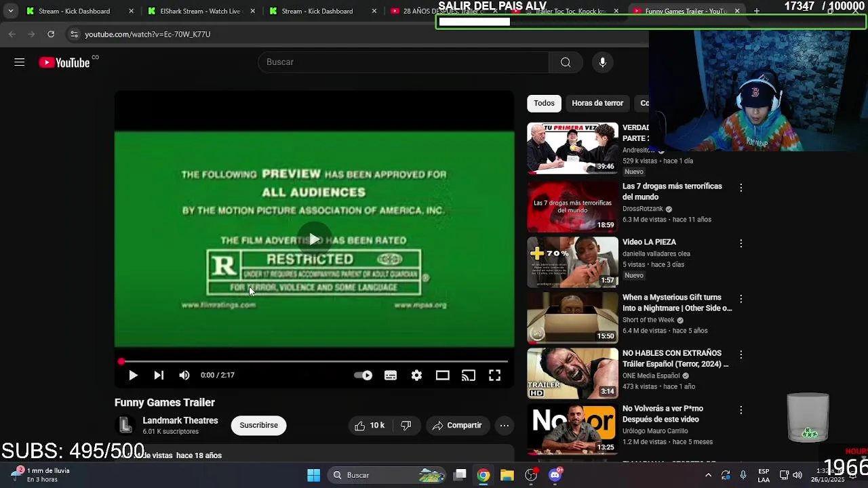Click the taskbar Buscar search box
Image resolution: width=868 pixels, height=488 pixels.
coord(387,475)
